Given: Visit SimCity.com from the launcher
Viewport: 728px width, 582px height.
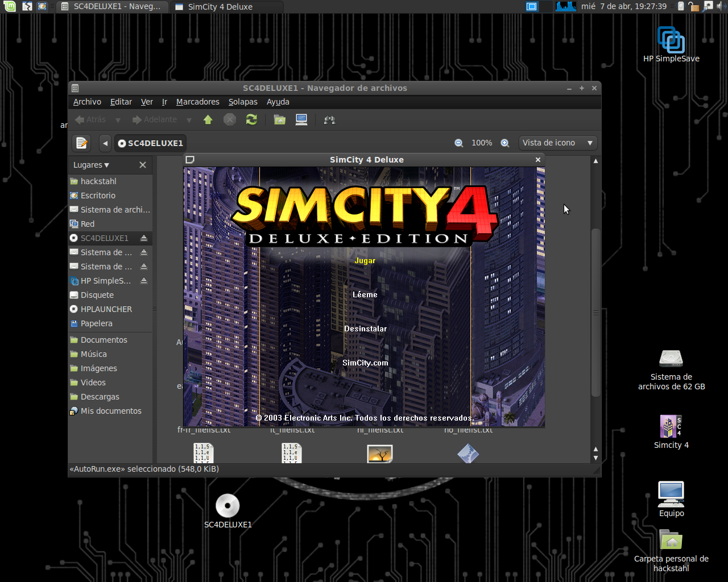Looking at the screenshot, I should [x=365, y=362].
